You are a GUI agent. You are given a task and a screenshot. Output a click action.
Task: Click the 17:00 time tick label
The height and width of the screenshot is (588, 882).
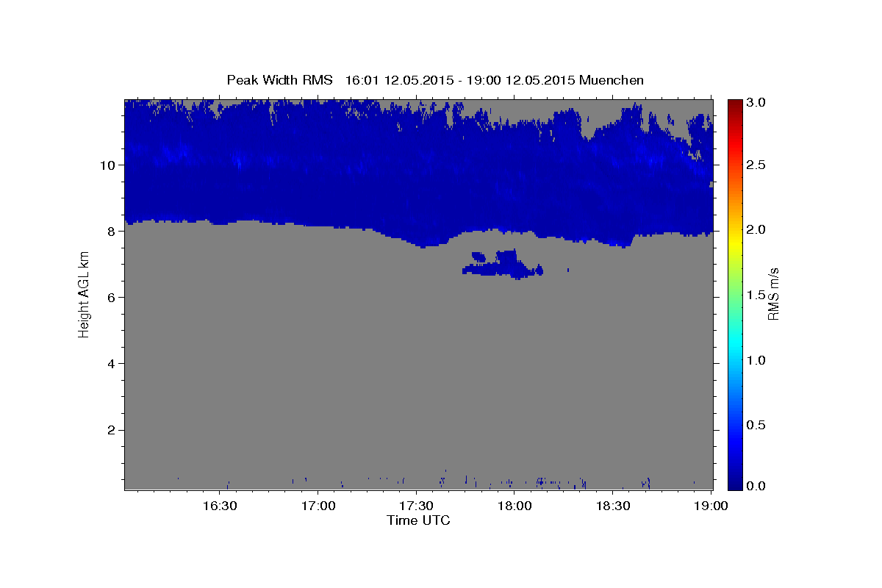[318, 506]
